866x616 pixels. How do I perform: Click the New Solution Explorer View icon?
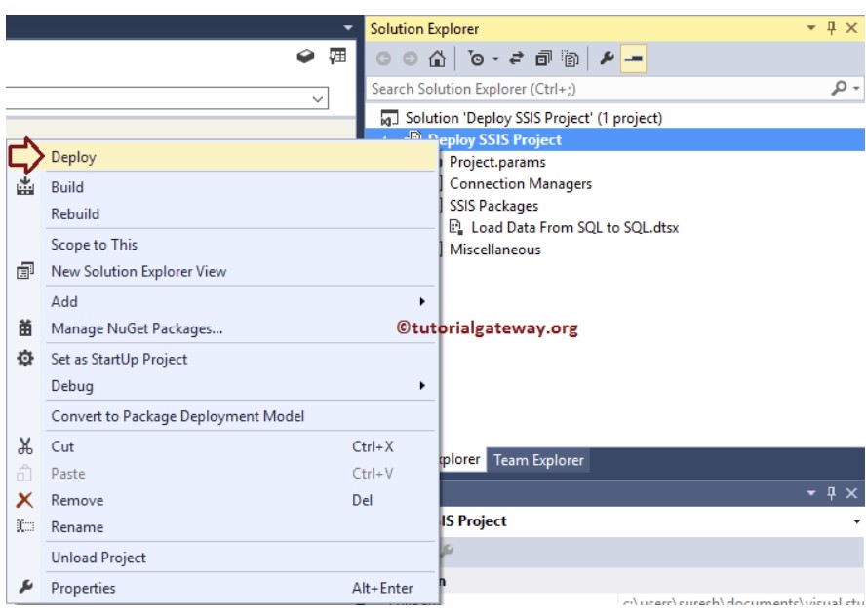[24, 271]
